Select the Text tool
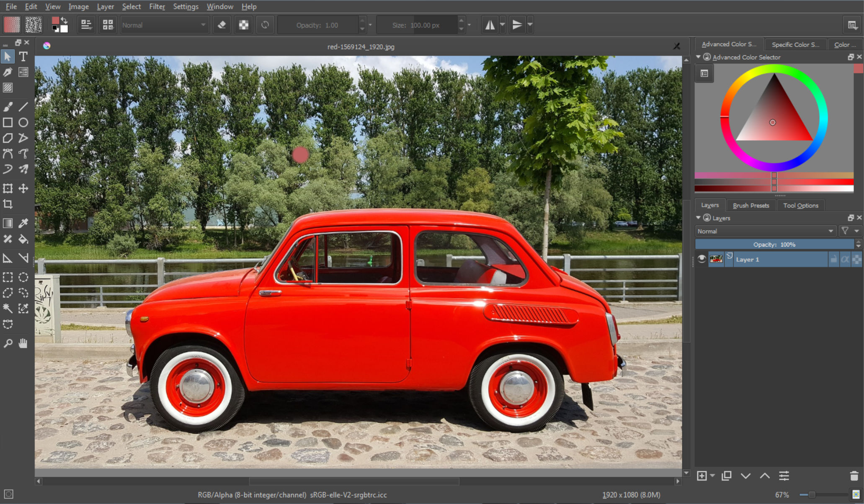This screenshot has height=504, width=864. point(23,57)
